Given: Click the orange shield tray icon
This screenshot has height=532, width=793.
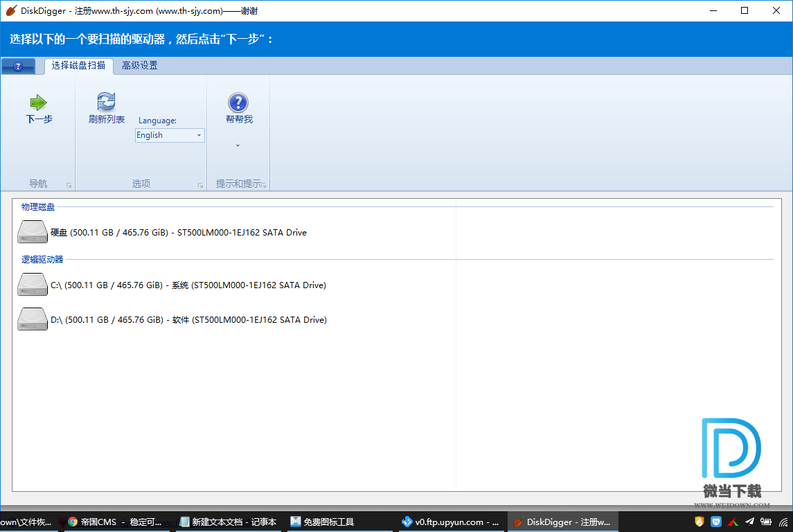Looking at the screenshot, I should (x=699, y=522).
